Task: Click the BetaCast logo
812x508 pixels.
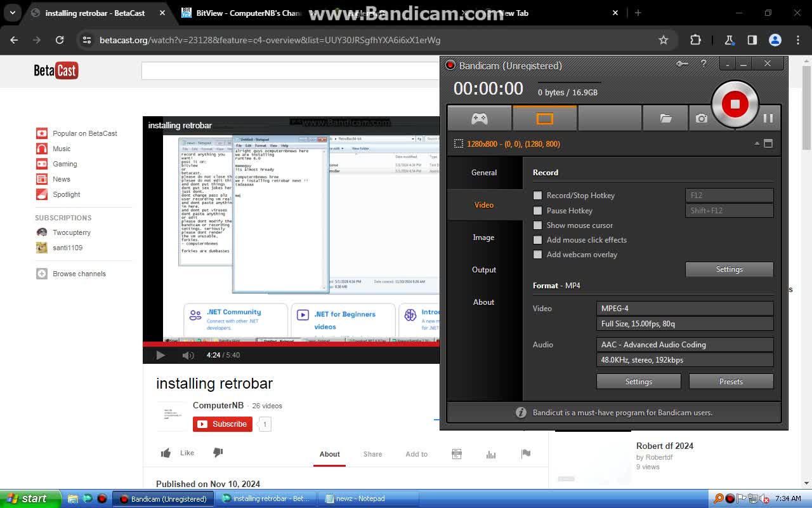Action: pos(56,70)
